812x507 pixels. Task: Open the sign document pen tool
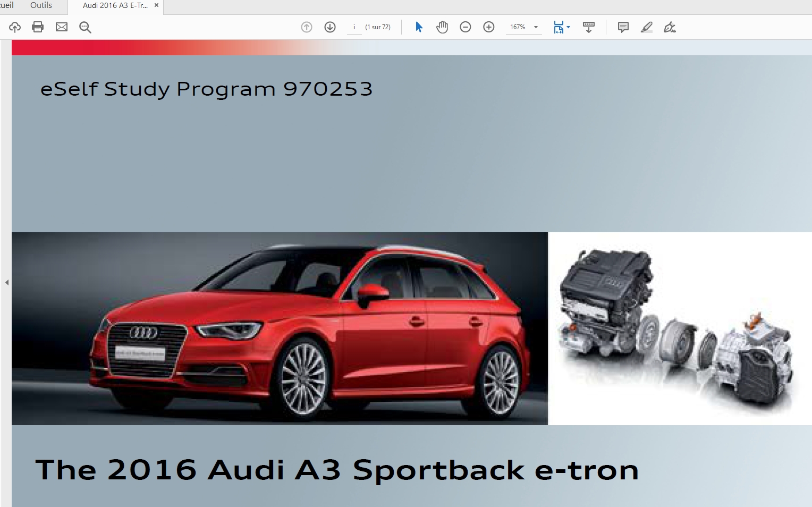(x=670, y=27)
